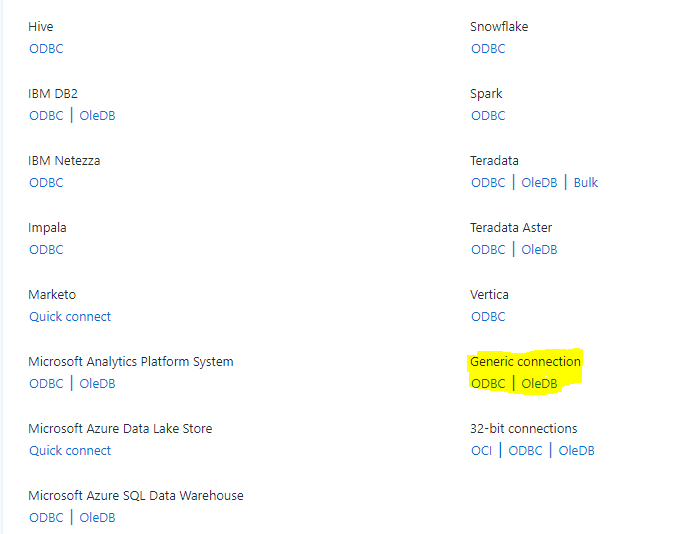This screenshot has height=534, width=695.
Task: Open IBM Netezza ODBC link
Action: pos(46,183)
